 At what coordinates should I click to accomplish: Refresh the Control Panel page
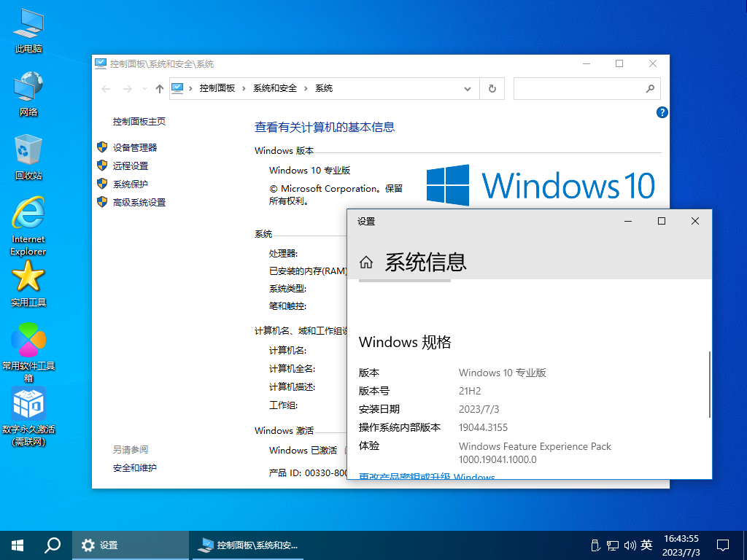pyautogui.click(x=492, y=88)
